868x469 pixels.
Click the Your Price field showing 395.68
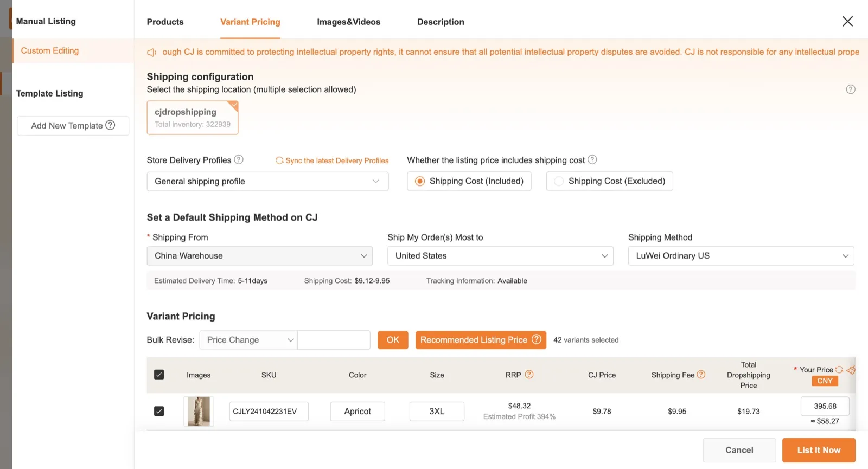click(x=825, y=406)
